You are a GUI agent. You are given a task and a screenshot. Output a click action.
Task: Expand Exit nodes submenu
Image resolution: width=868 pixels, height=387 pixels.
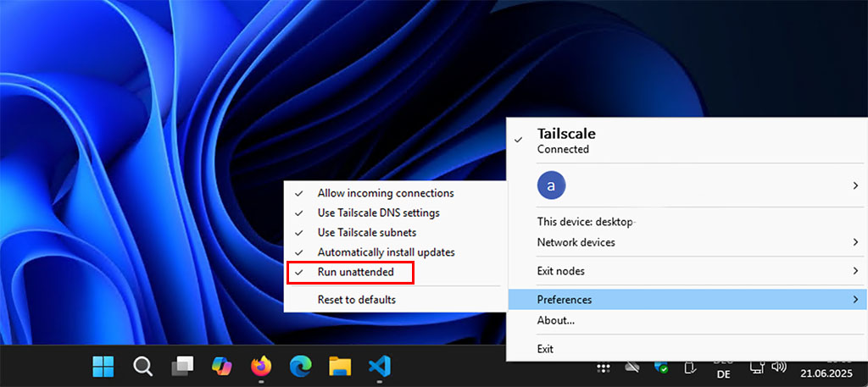coord(687,271)
